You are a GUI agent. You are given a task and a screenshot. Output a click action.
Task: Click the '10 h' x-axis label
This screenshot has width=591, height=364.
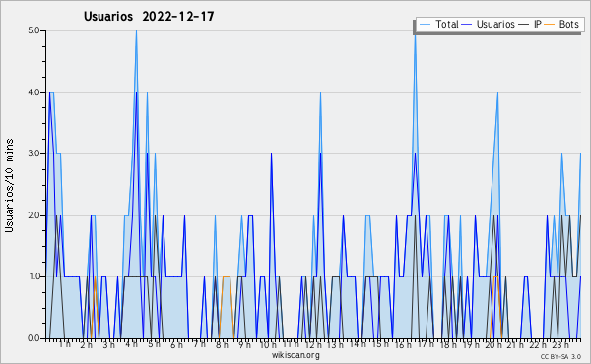click(x=268, y=344)
